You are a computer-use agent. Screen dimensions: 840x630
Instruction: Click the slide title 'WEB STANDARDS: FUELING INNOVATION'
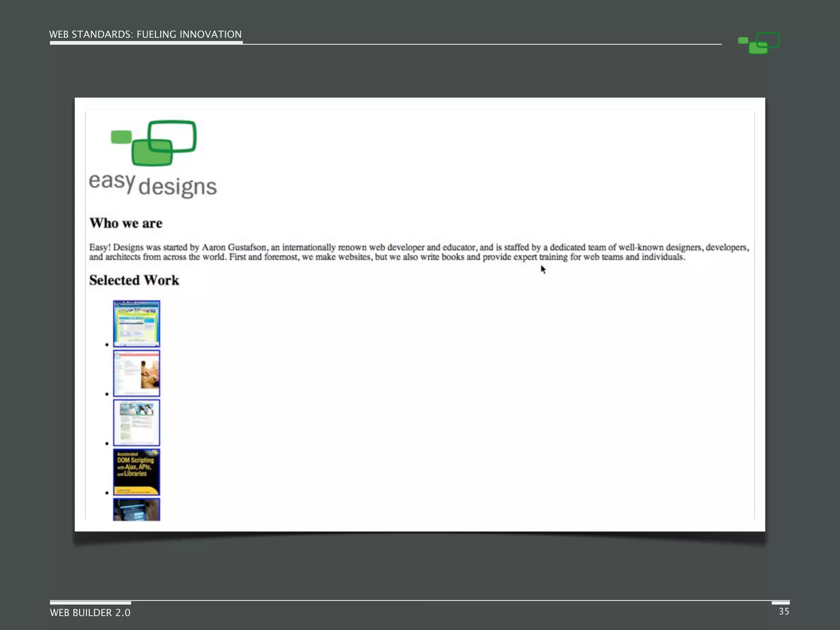(145, 34)
